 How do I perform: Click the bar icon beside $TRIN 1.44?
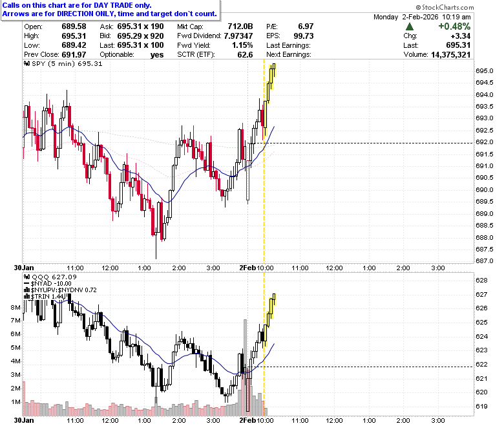(27, 296)
